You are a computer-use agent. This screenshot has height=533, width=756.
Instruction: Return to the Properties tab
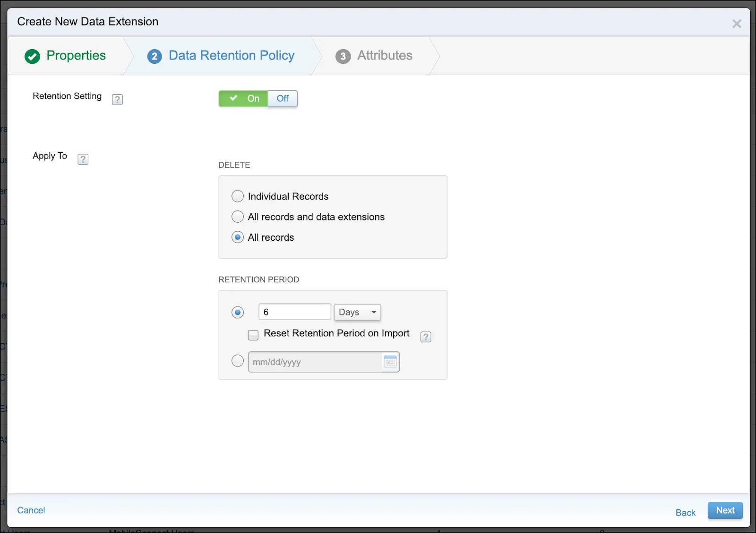click(76, 56)
